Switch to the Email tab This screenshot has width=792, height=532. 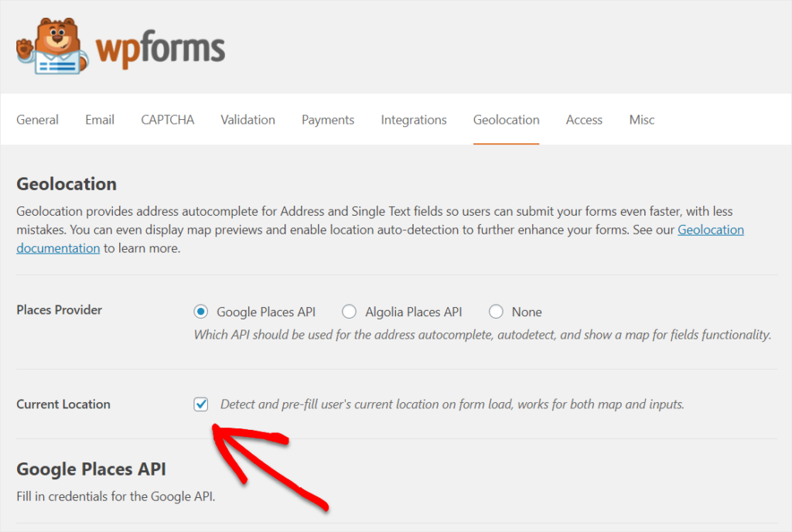100,120
